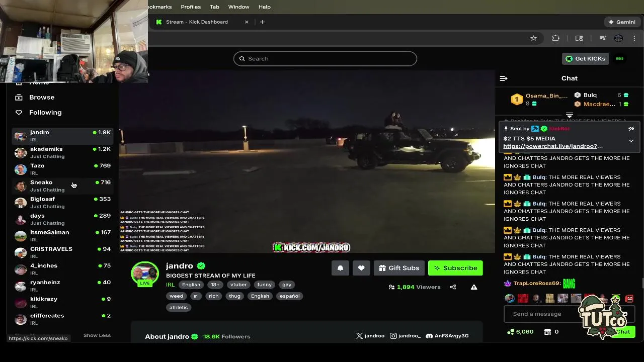Select the español tag
The image size is (644, 362).
coord(289,296)
